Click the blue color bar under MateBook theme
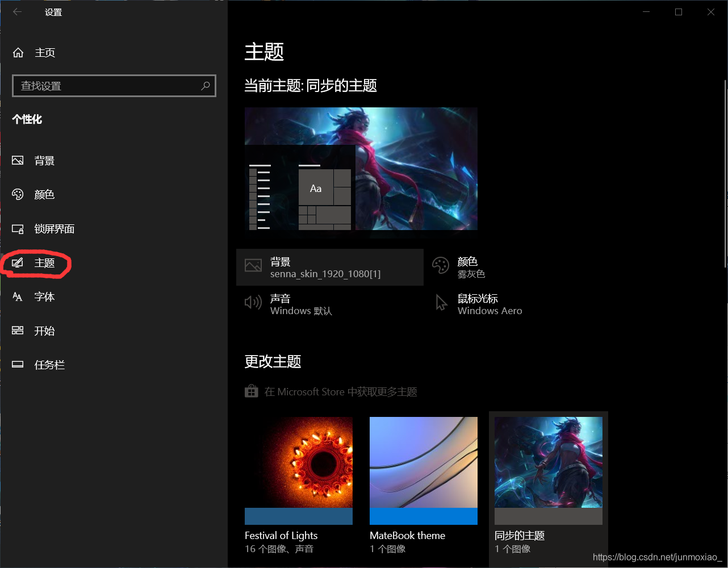The width and height of the screenshot is (728, 568). point(424,516)
